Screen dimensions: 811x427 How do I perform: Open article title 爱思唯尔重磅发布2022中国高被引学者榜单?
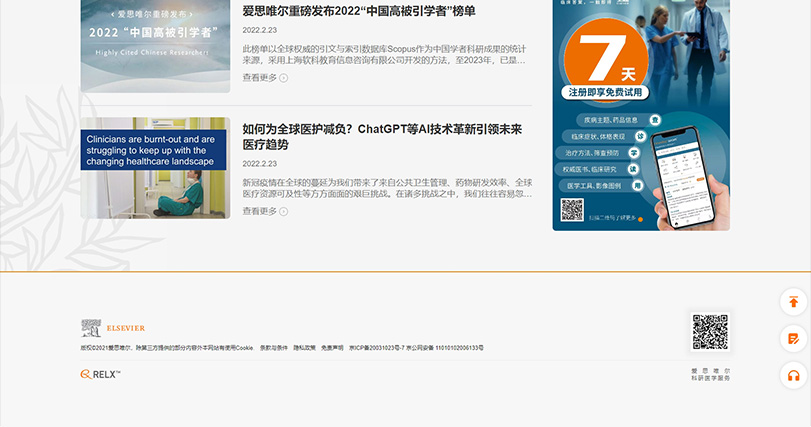tap(359, 11)
